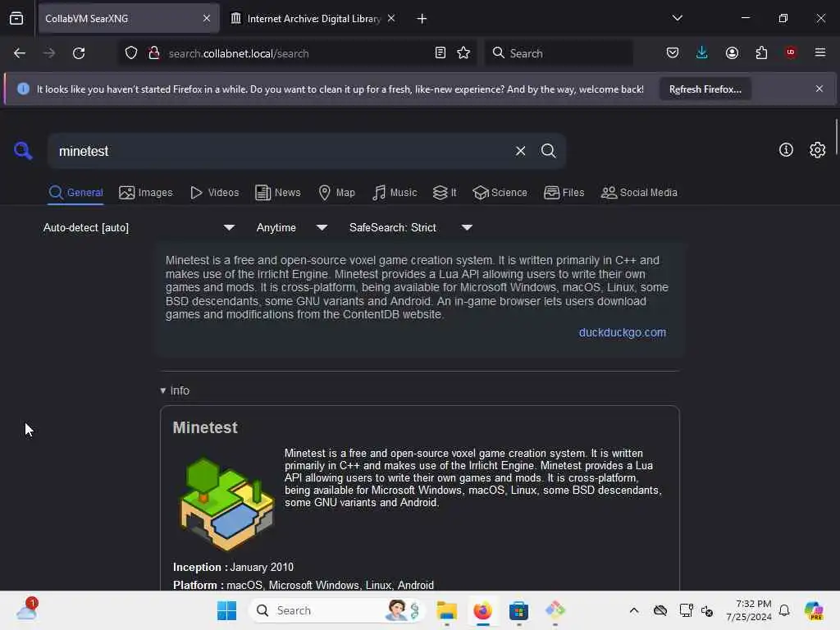840x630 pixels.
Task: Open the Map category
Action: (336, 193)
